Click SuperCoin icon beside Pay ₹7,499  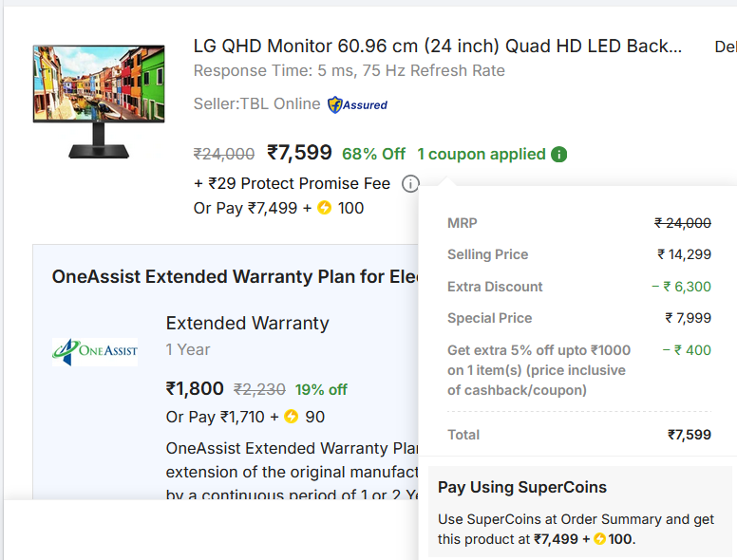coord(324,208)
